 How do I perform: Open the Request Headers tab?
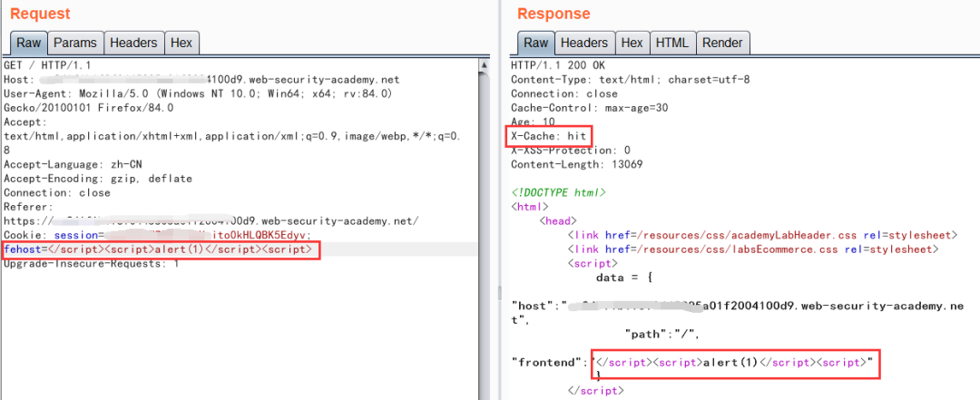point(133,44)
